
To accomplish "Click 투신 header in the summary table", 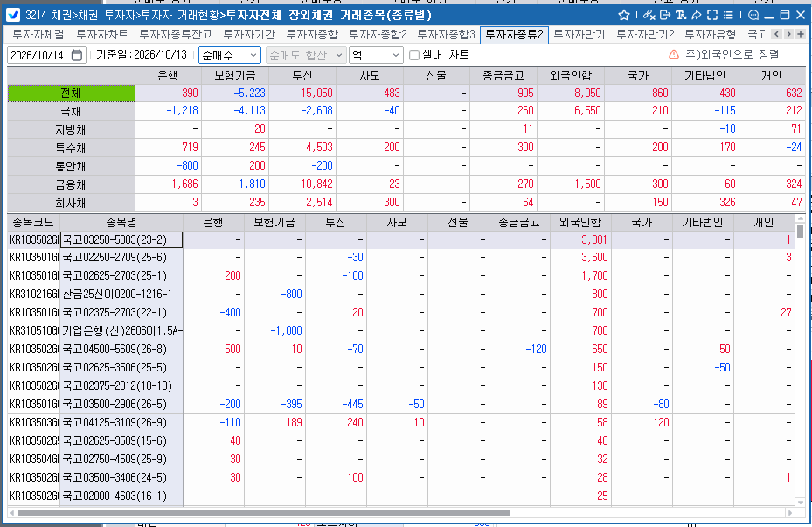I will point(302,75).
